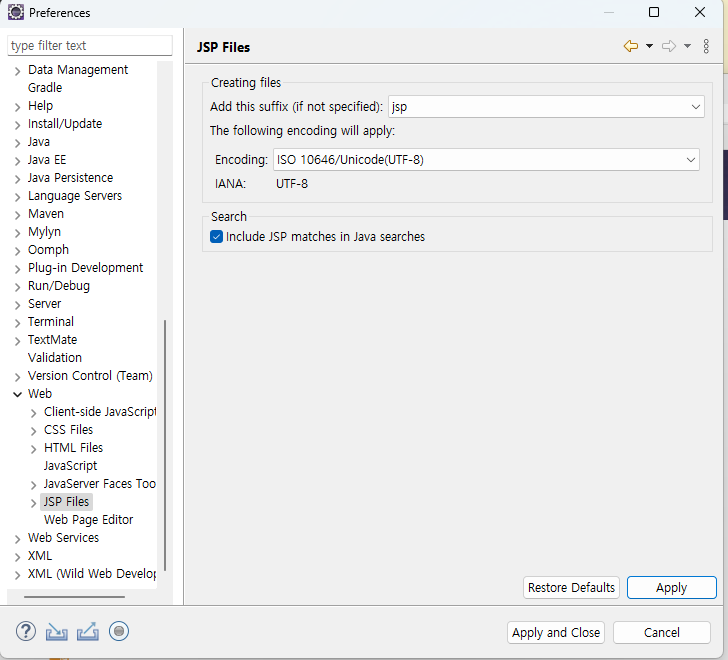The image size is (728, 660).
Task: Open the three-dot view menu icon
Action: pos(706,46)
